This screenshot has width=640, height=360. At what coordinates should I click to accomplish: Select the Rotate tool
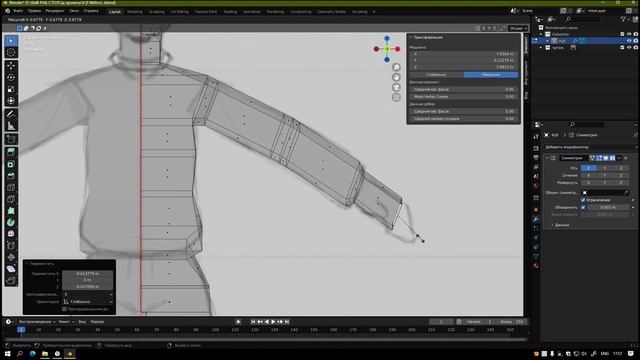[11, 78]
